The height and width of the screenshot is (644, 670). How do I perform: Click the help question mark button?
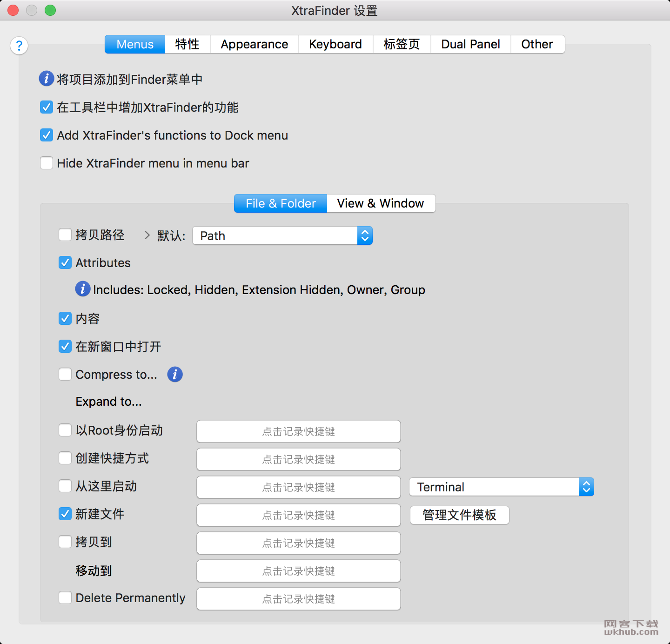coord(19,46)
